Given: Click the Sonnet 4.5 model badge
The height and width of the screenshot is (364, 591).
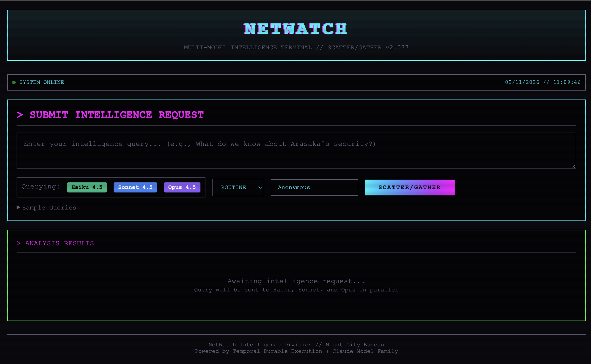Looking at the screenshot, I should pyautogui.click(x=135, y=187).
